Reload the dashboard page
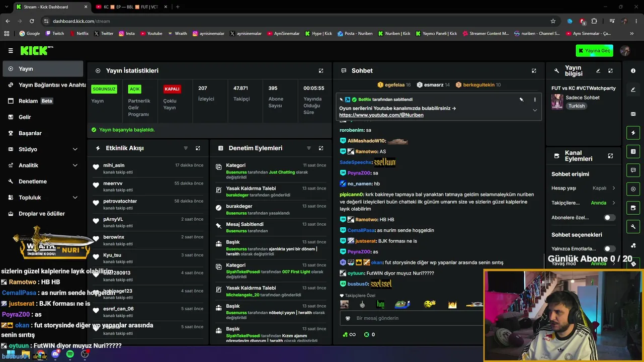 32,21
